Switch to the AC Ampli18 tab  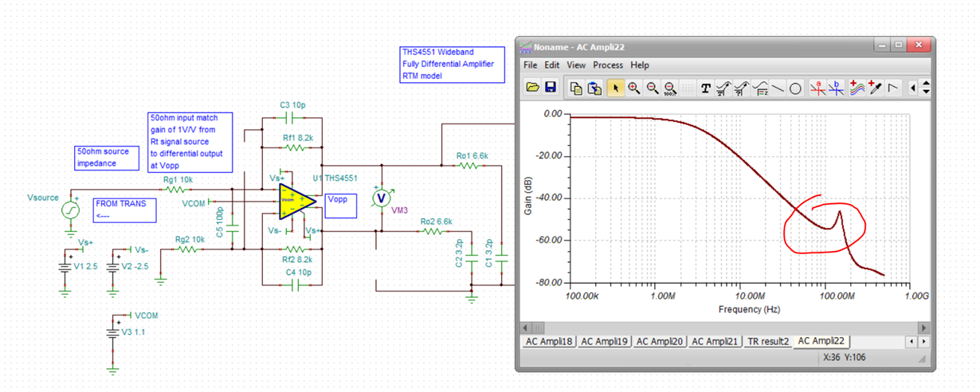click(x=548, y=341)
